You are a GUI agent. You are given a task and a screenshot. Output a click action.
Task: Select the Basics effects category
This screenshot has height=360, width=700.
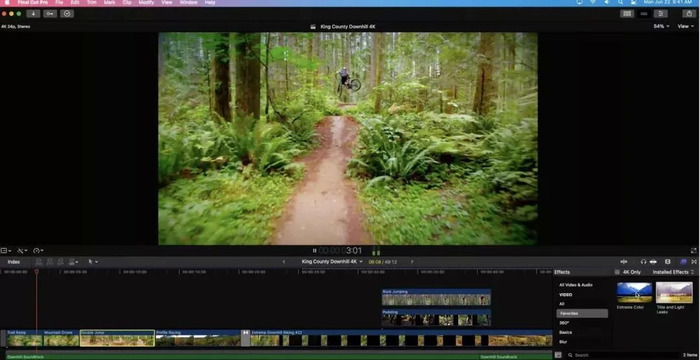pyautogui.click(x=566, y=332)
